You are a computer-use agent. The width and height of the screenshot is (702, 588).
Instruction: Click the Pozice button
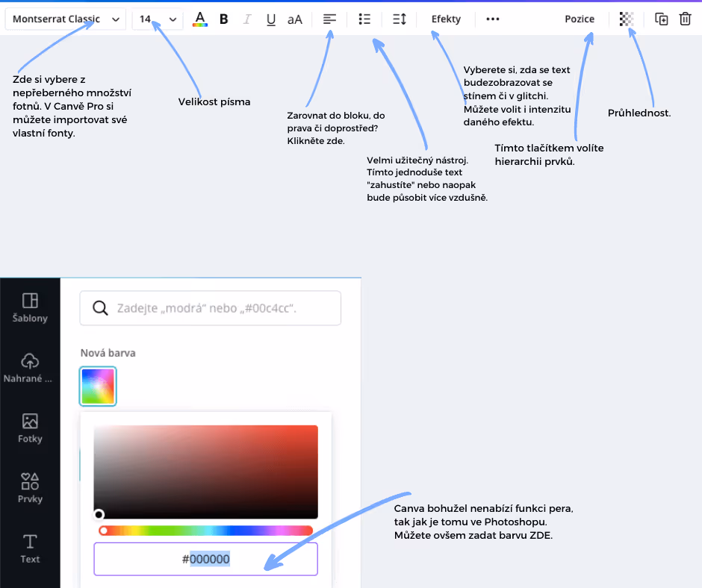(x=580, y=19)
